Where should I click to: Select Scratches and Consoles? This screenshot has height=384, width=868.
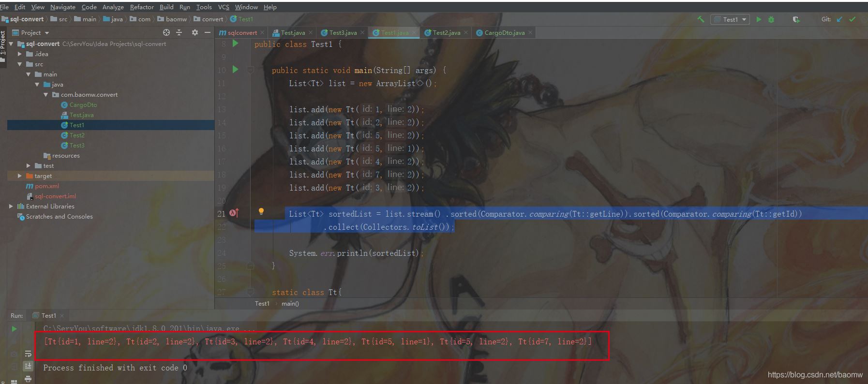coord(59,217)
